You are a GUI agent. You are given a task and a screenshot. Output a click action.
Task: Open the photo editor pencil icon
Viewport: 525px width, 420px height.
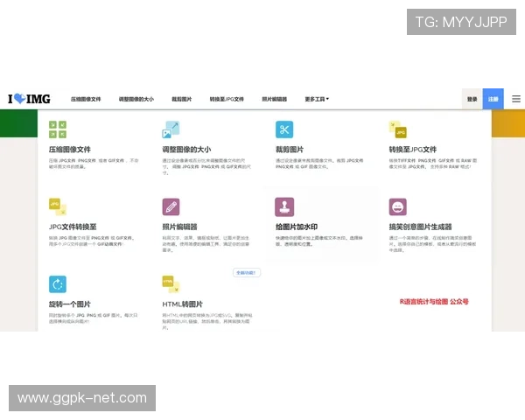[171, 207]
